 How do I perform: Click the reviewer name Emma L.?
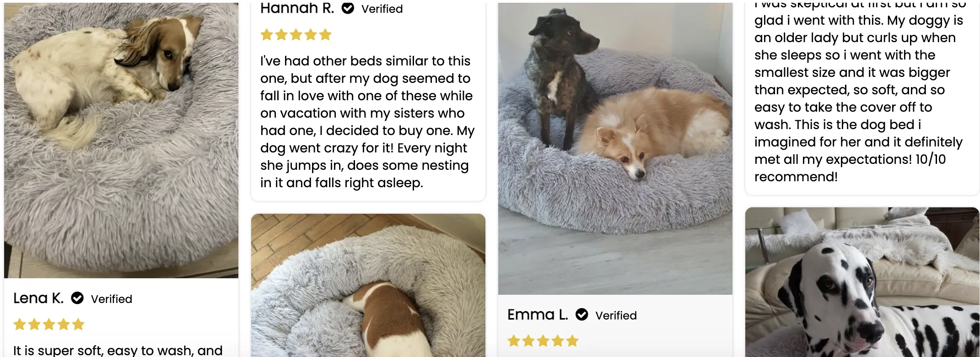point(538,314)
